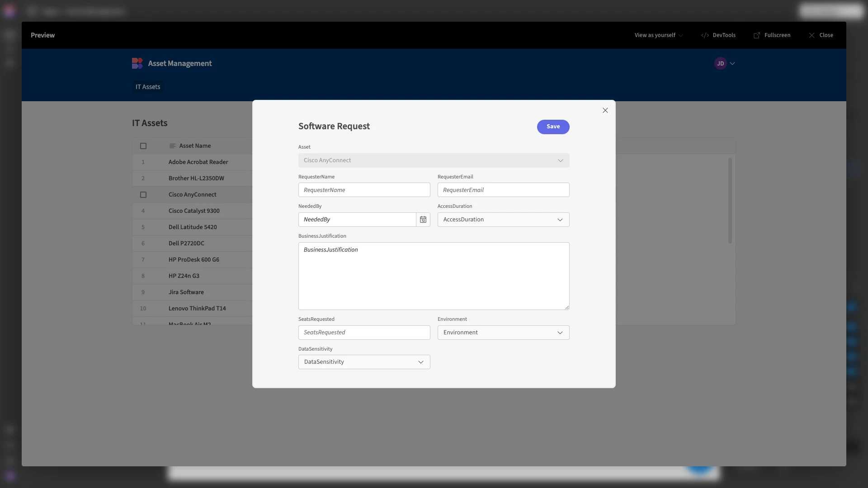The image size is (868, 488).
Task: Expand the user menu chevron beside JD
Action: (x=732, y=64)
